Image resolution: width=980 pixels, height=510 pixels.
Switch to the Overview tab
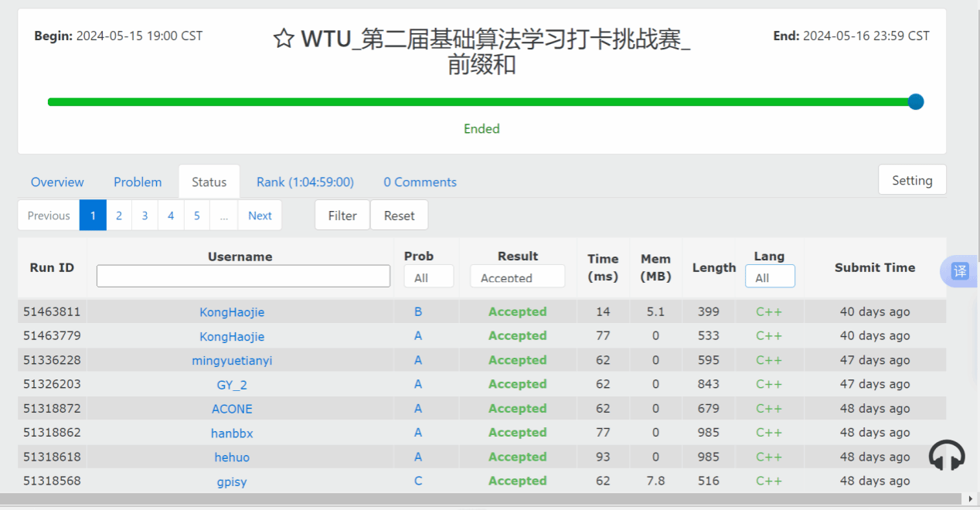57,182
